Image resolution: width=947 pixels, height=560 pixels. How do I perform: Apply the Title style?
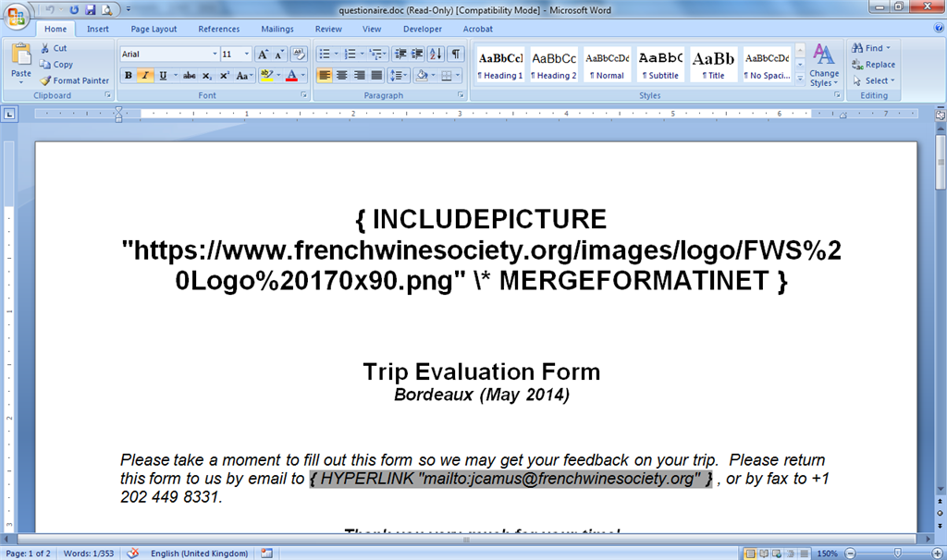[x=713, y=64]
